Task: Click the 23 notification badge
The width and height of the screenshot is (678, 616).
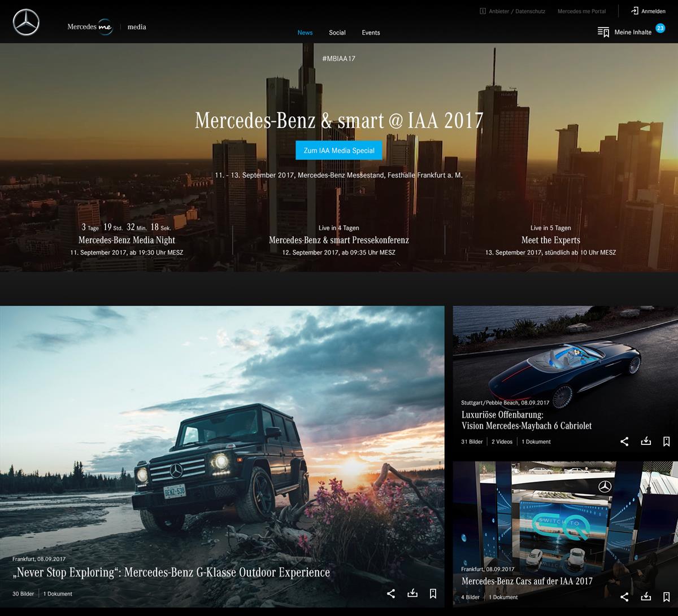Action: (x=660, y=28)
